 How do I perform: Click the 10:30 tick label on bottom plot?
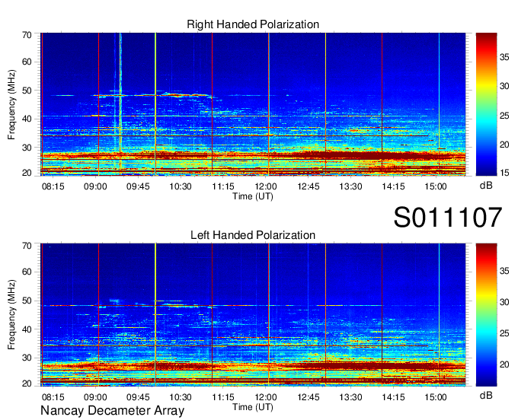[x=181, y=397]
